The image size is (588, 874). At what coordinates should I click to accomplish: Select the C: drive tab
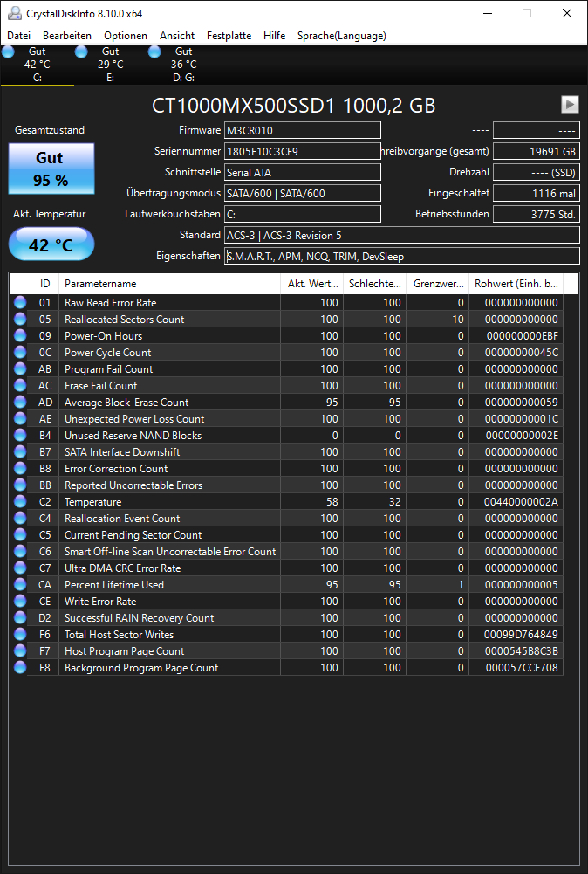click(x=37, y=65)
